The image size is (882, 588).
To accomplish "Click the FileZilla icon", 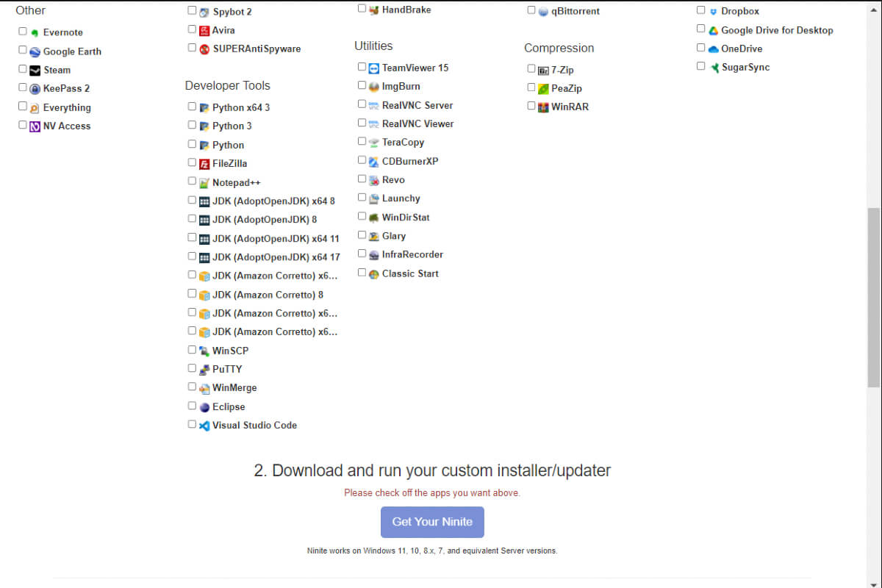I will click(204, 164).
